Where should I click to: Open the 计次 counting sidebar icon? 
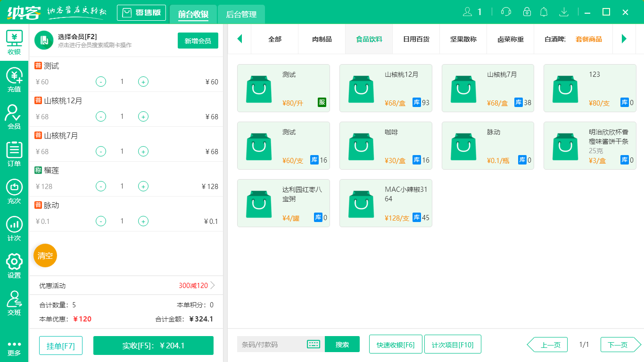coord(14,225)
